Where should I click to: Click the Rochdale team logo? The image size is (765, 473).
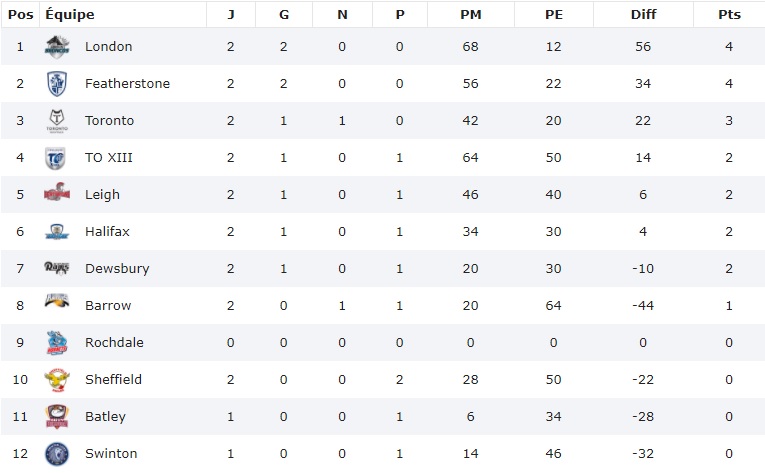57,342
